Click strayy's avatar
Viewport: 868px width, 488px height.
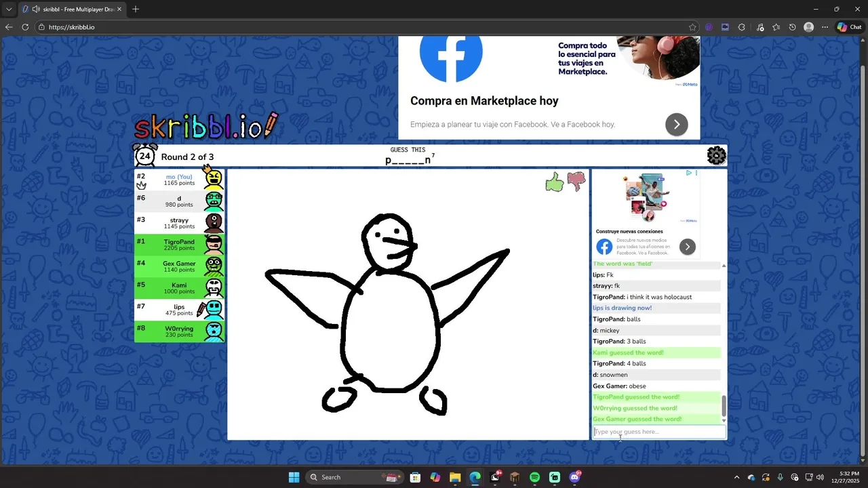point(214,222)
